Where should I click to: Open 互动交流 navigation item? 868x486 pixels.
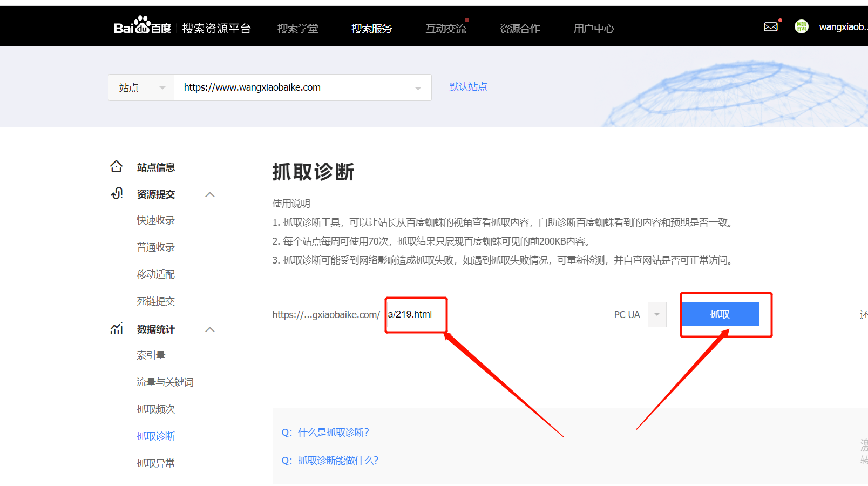[445, 29]
